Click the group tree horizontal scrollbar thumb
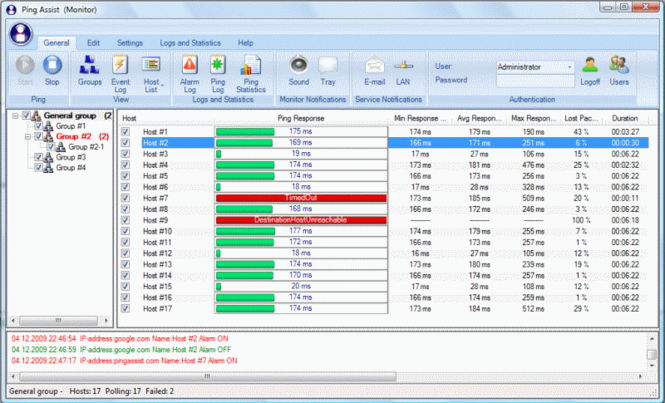Image resolution: width=665 pixels, height=403 pixels. coord(59,320)
